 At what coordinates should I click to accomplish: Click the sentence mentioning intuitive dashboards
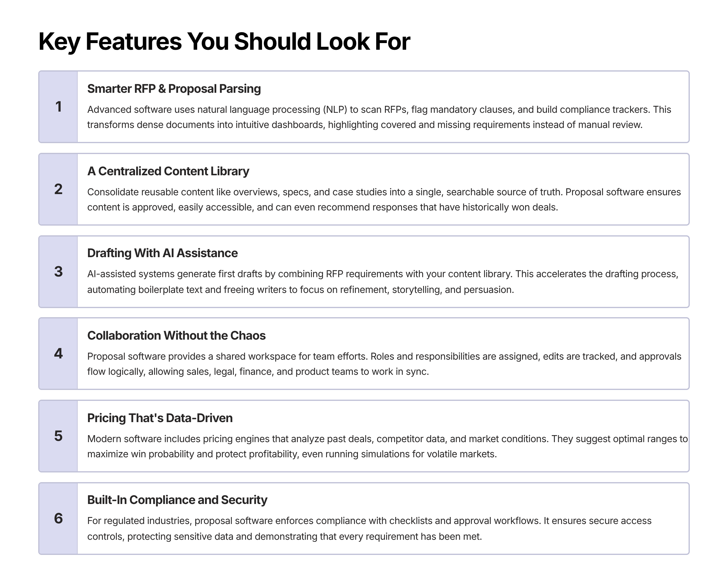pos(365,125)
